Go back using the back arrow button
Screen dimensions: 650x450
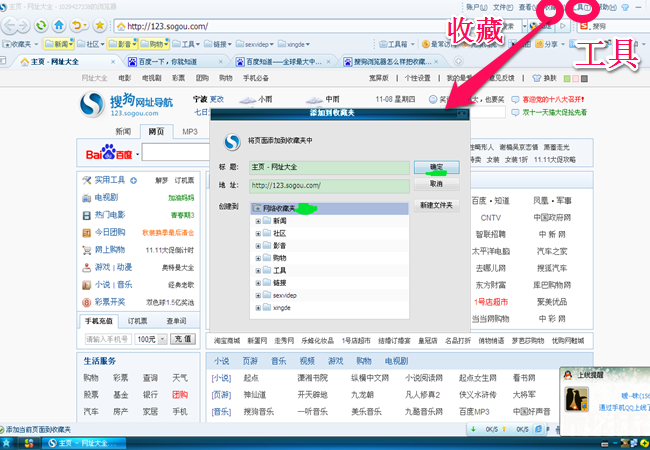[x=9, y=26]
